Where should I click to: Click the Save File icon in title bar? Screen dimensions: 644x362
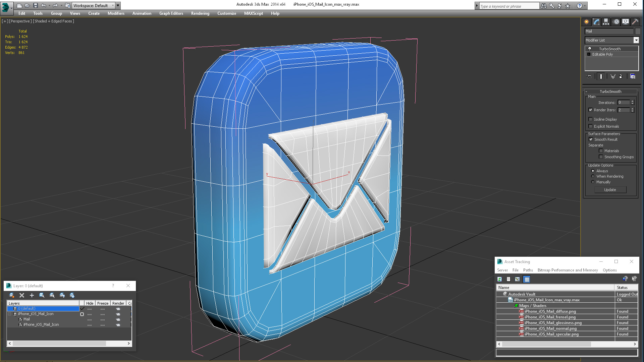36,5
